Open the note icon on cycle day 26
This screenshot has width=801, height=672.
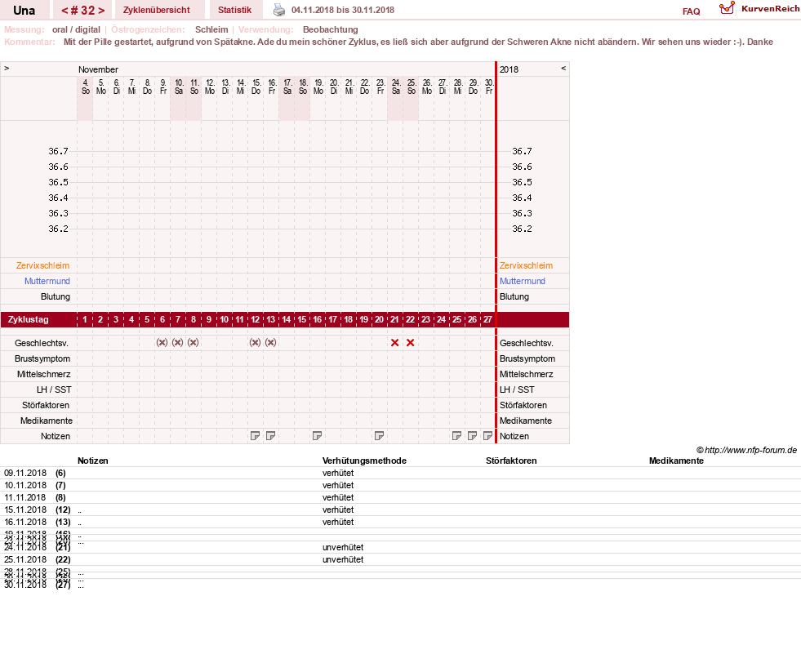coord(473,436)
